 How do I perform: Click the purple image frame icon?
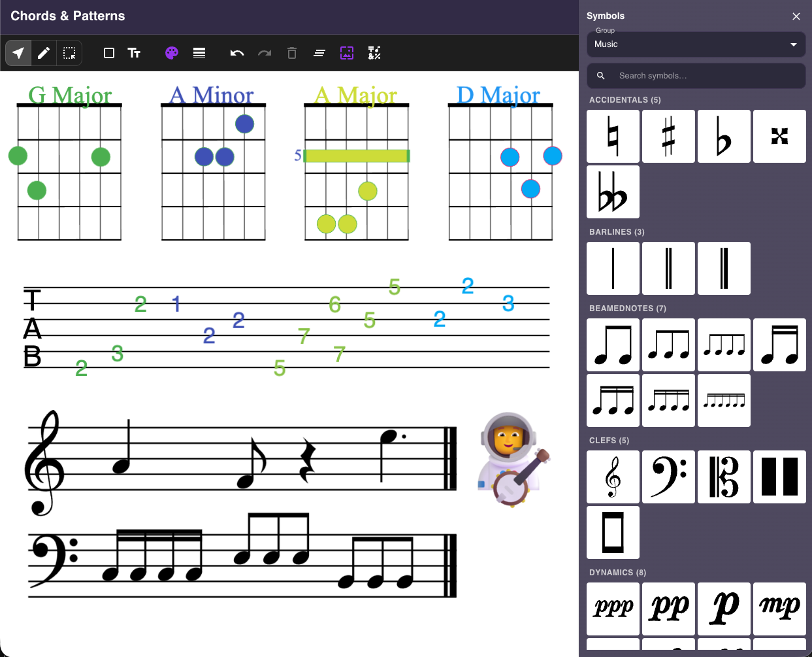pyautogui.click(x=347, y=53)
